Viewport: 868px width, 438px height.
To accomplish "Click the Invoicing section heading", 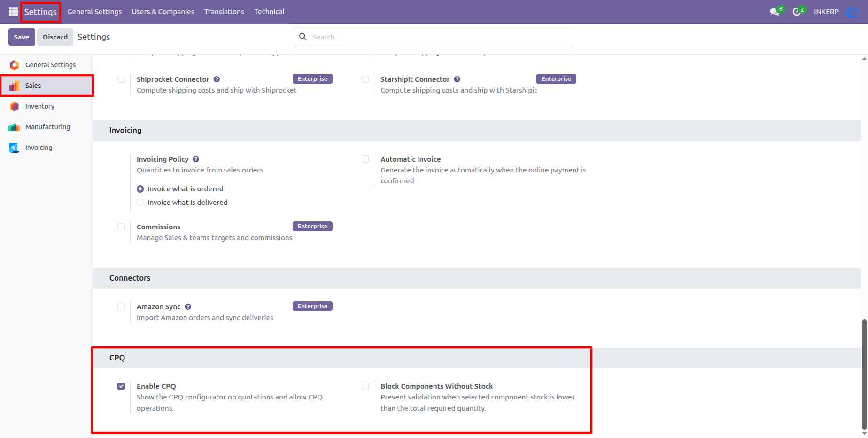I will point(125,130).
